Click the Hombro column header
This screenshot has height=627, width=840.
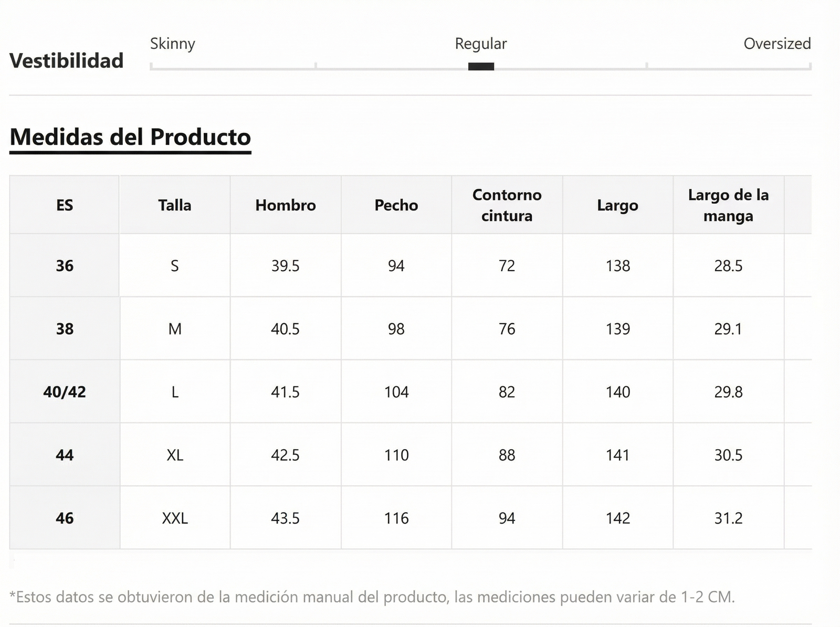[x=286, y=205]
